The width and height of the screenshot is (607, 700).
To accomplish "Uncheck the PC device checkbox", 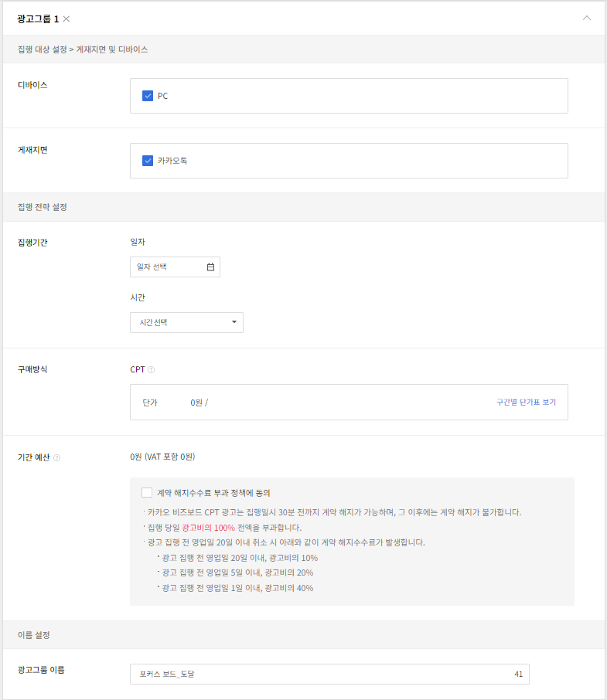I will click(x=148, y=96).
